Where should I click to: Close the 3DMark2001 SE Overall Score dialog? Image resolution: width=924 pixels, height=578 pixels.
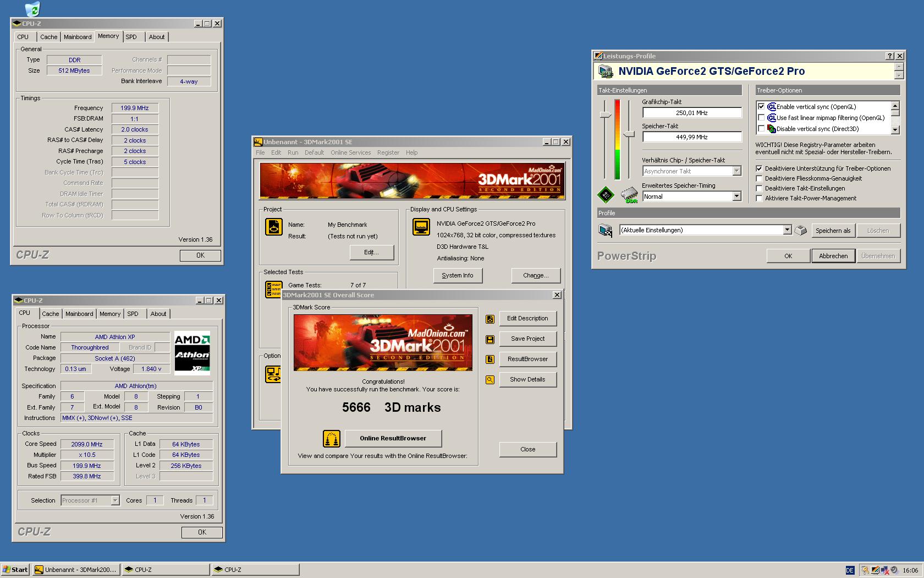557,295
